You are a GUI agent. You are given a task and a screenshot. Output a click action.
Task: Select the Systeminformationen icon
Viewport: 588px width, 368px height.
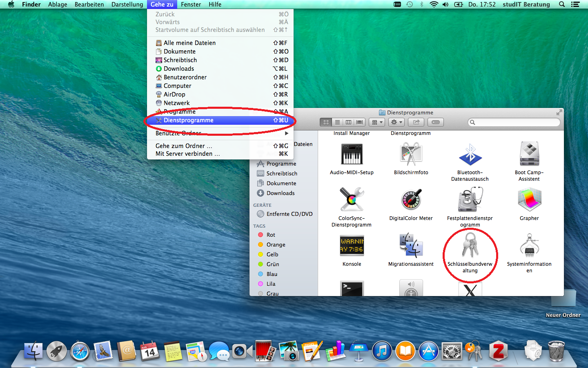529,245
